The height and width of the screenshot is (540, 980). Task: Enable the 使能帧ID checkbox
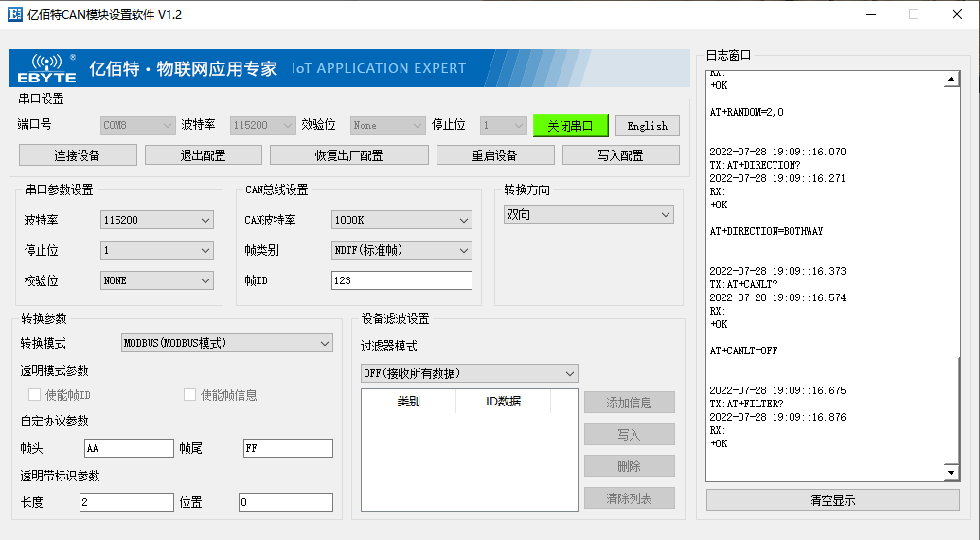click(x=34, y=394)
